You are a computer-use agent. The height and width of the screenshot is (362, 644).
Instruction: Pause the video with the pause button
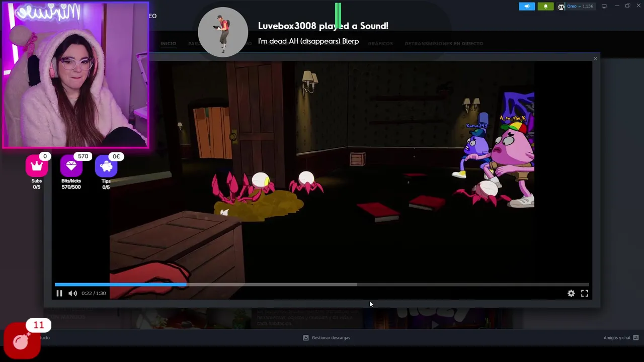(59, 293)
